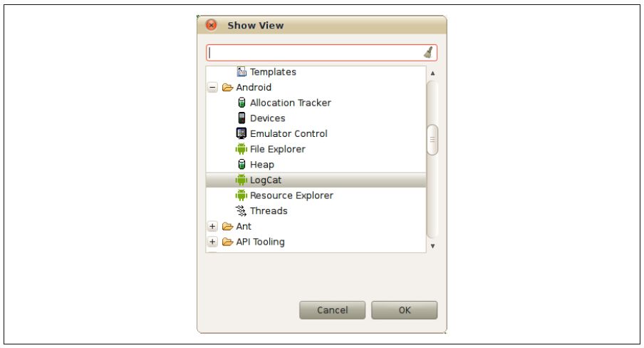This screenshot has width=644, height=348.
Task: Select the Android folder label
Action: point(254,87)
